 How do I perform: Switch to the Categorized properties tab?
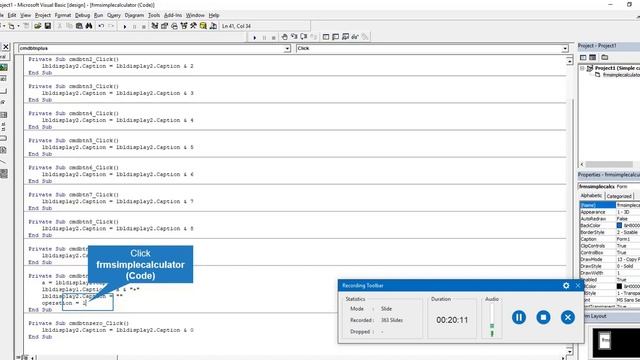point(619,196)
